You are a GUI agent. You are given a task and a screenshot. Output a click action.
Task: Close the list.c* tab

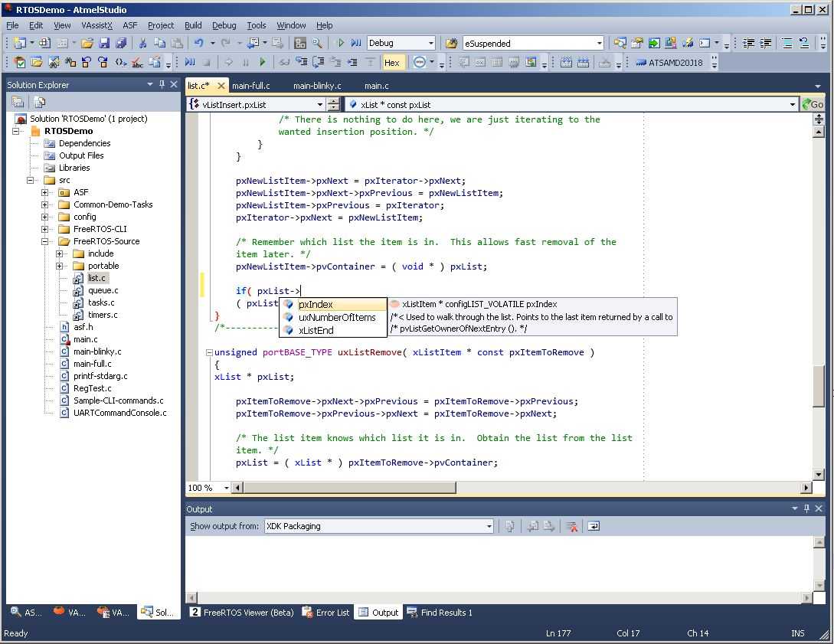point(221,86)
